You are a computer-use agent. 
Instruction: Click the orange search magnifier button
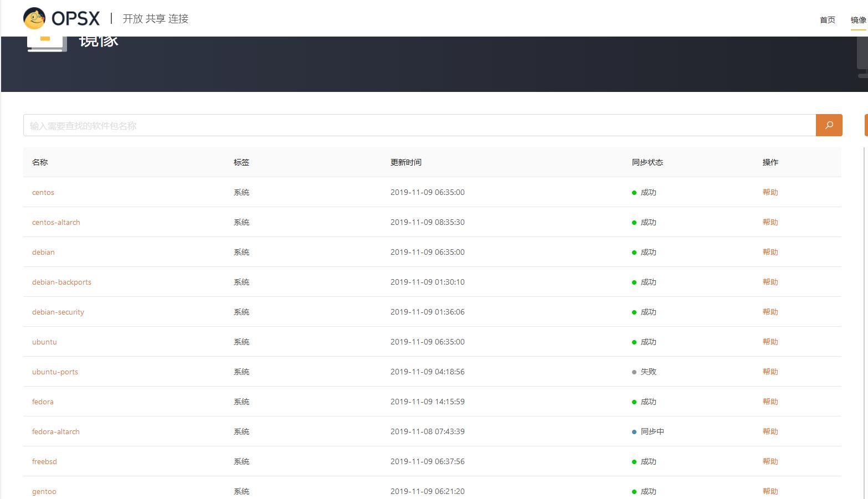(829, 125)
